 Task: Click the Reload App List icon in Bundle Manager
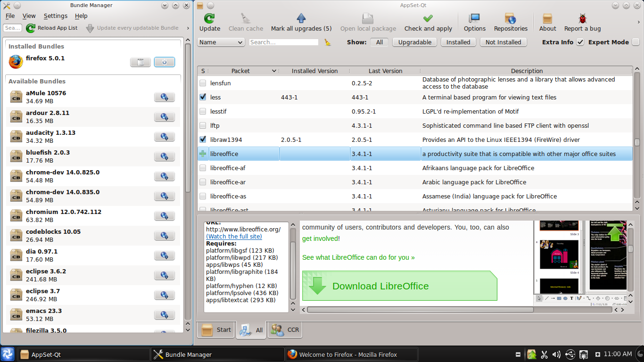pyautogui.click(x=31, y=28)
